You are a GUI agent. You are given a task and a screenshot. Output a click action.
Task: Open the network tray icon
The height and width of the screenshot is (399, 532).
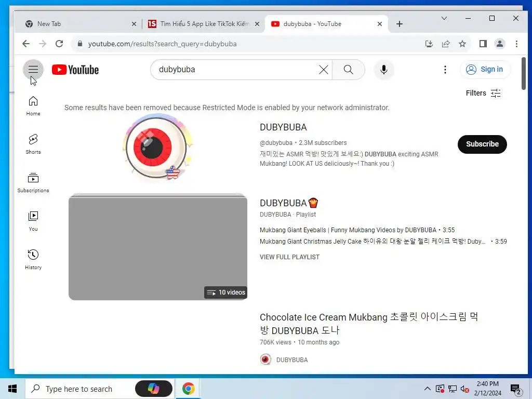click(x=453, y=389)
